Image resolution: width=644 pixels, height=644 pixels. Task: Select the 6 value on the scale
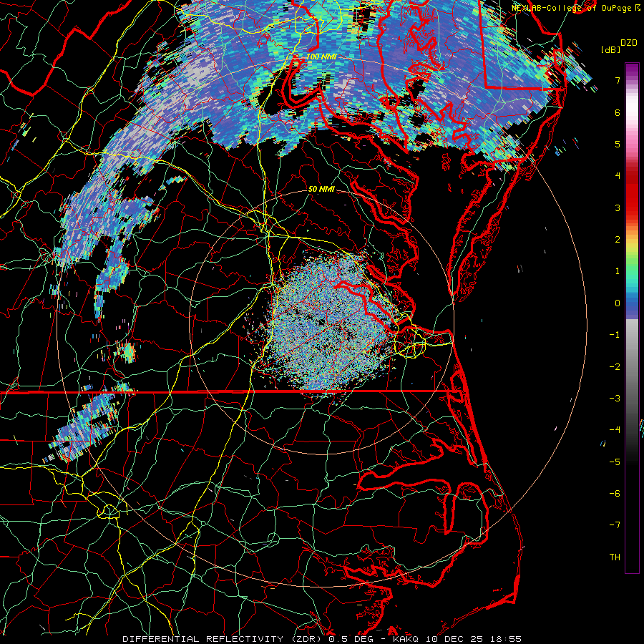pyautogui.click(x=618, y=112)
